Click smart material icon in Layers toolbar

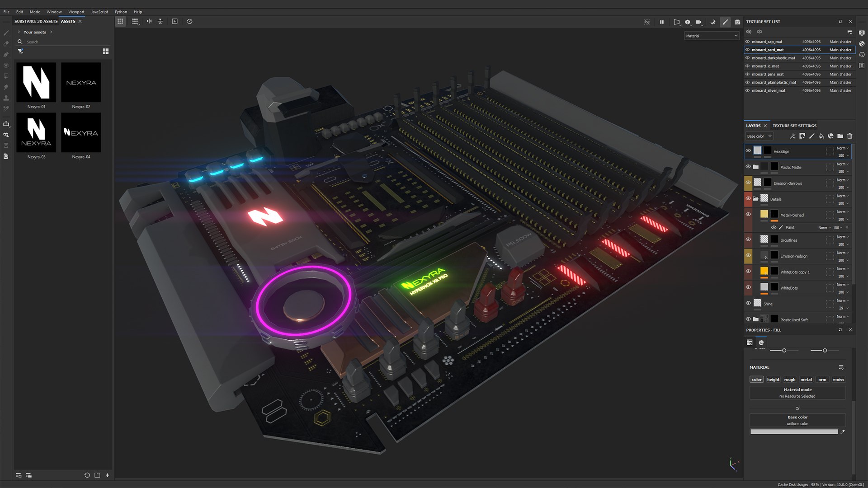[830, 136]
